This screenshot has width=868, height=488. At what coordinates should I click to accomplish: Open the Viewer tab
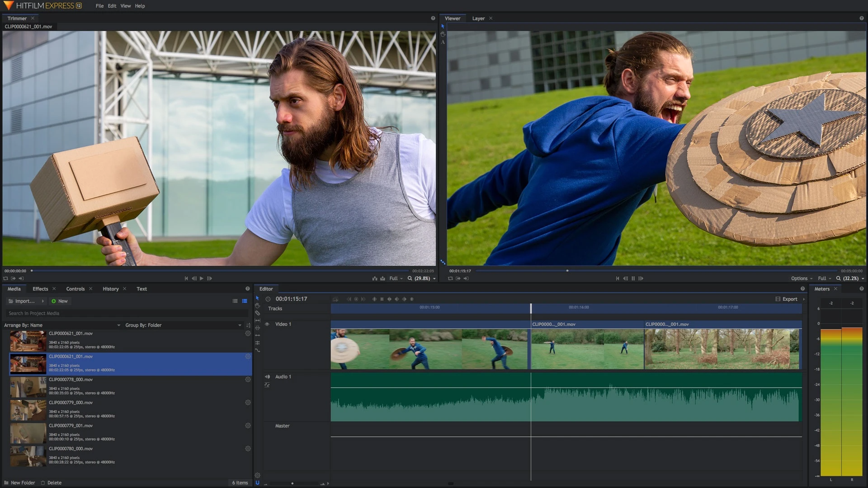tap(453, 18)
